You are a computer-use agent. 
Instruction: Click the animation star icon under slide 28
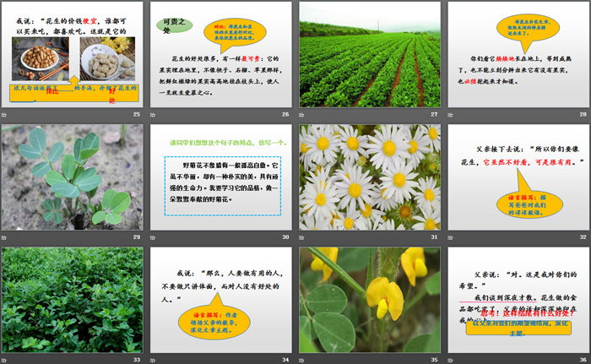pyautogui.click(x=450, y=115)
